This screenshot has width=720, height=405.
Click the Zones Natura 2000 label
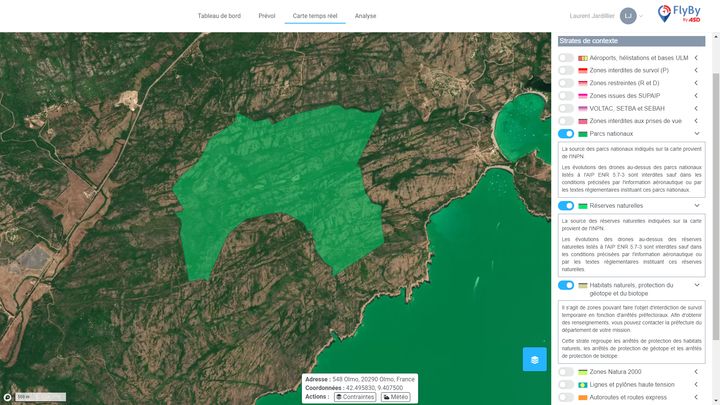pyautogui.click(x=615, y=372)
